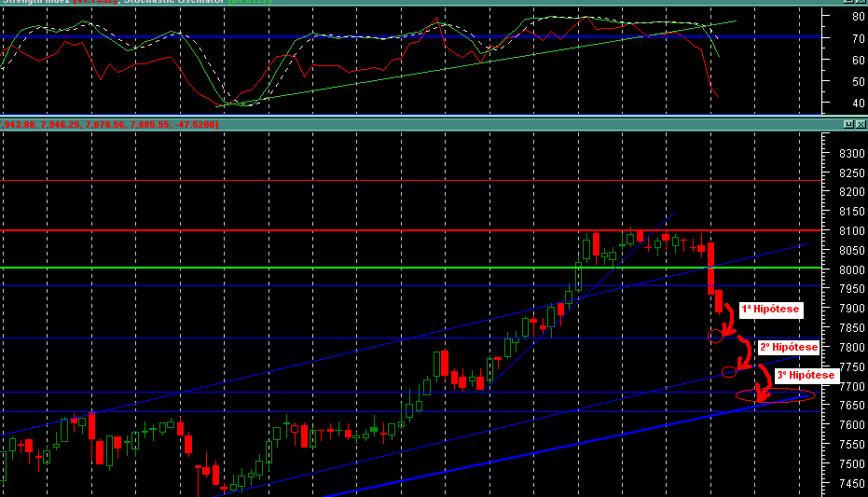Maximize the price chart pane
Screen dimensions: 868x497
[848, 125]
